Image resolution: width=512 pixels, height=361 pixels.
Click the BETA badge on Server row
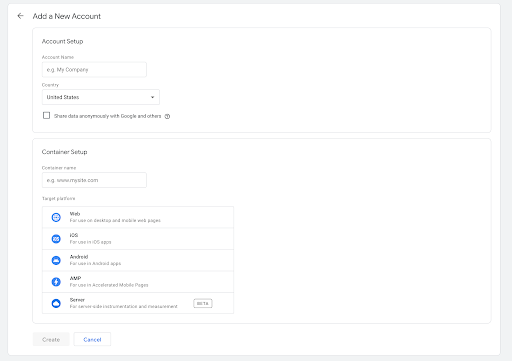tap(203, 303)
